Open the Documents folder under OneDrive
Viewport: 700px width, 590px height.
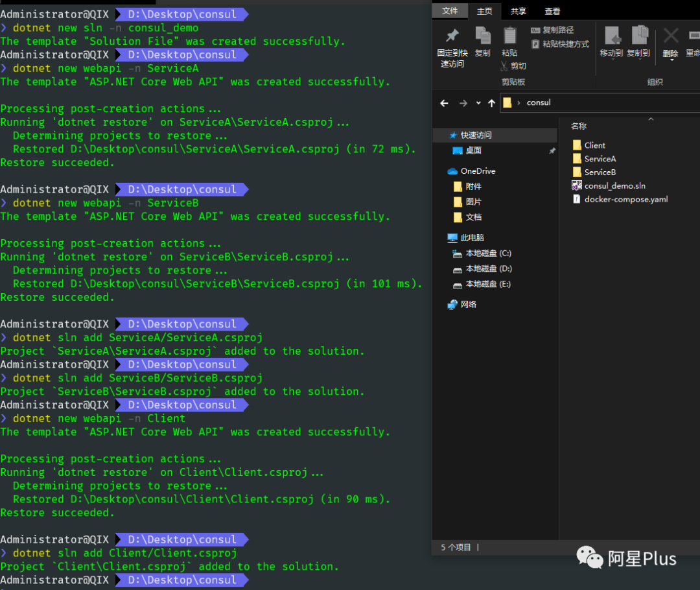(474, 217)
